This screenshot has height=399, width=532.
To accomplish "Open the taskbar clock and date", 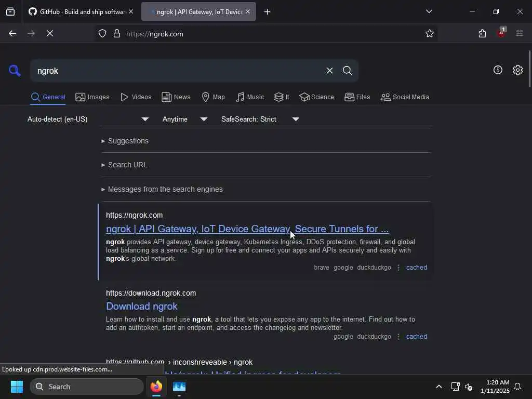I will (495, 387).
